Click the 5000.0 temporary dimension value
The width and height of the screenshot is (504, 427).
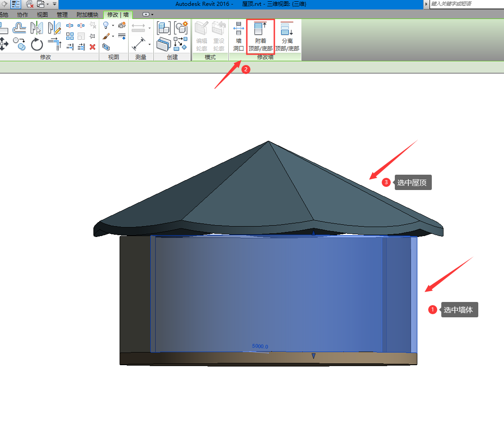260,346
